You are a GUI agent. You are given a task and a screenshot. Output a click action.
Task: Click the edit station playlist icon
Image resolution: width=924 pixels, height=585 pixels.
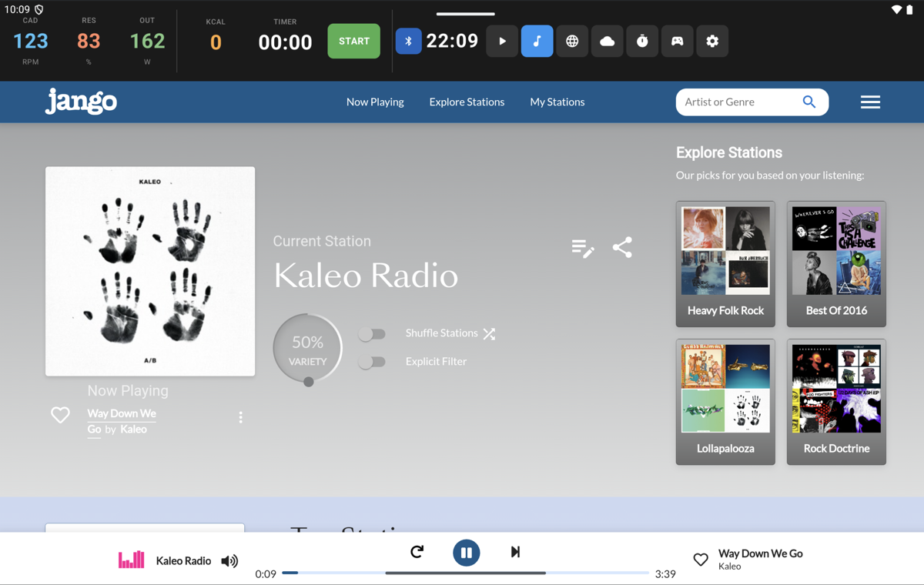[583, 247]
